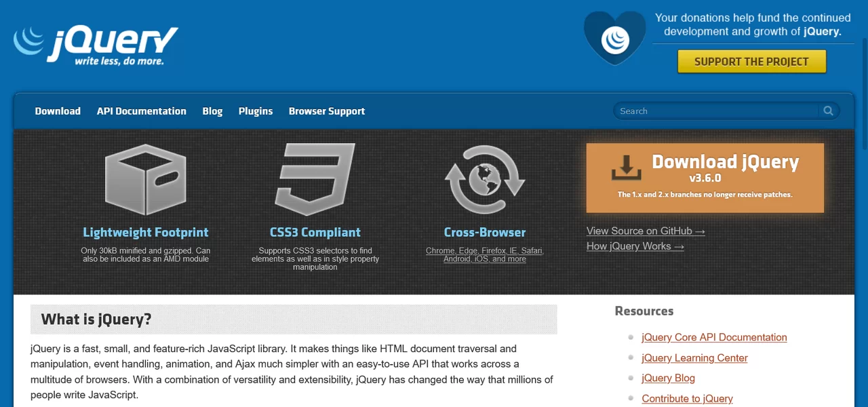Open the Plugins nav item
Screen dimensions: 868x407
(256, 111)
